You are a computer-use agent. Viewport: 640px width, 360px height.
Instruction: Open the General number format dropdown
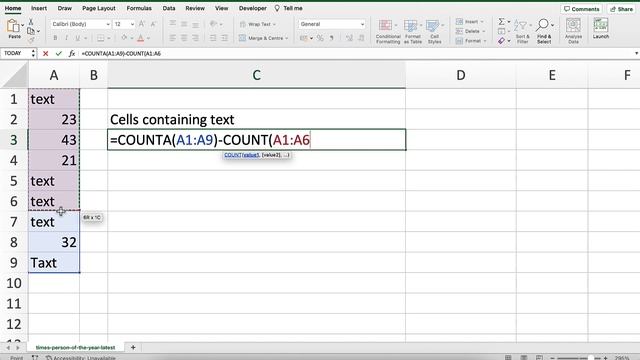(x=362, y=24)
